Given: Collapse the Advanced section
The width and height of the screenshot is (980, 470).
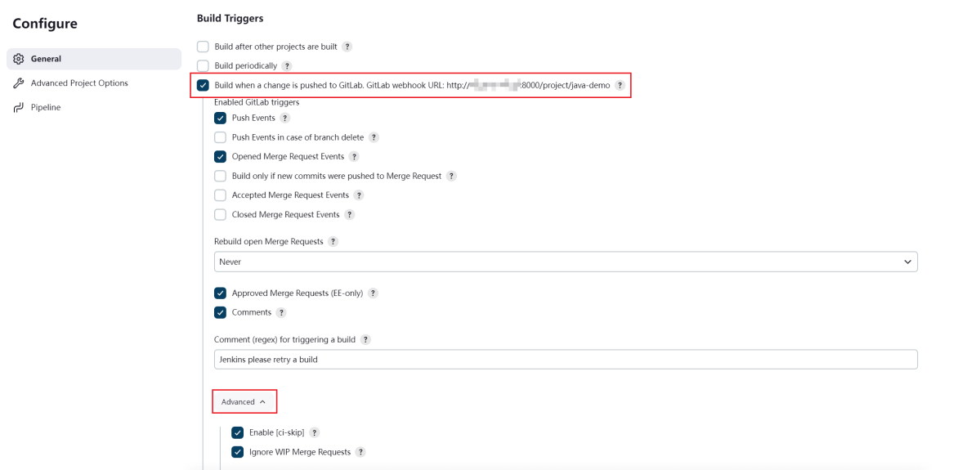Looking at the screenshot, I should [244, 402].
